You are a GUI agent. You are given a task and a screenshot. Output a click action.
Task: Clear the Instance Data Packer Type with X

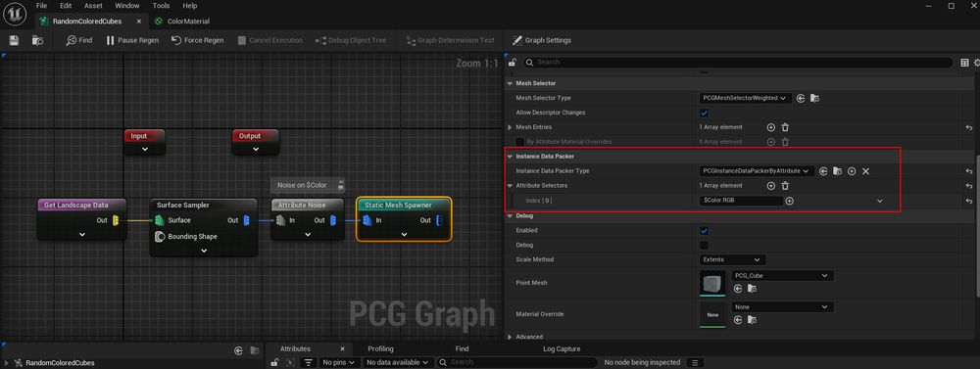click(x=865, y=171)
